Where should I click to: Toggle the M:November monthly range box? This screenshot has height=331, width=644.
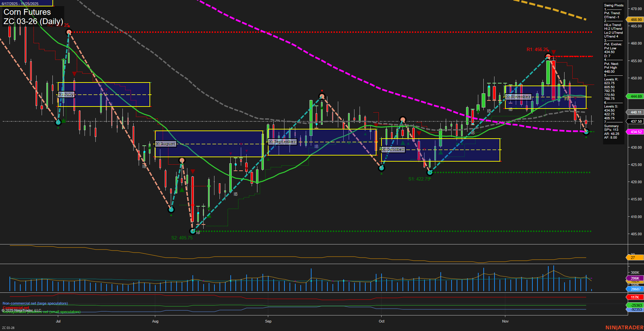coord(518,97)
